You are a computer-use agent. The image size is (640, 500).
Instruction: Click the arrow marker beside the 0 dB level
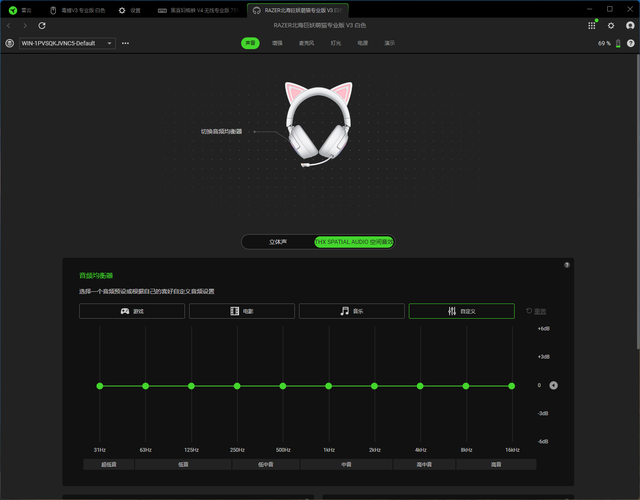[553, 385]
